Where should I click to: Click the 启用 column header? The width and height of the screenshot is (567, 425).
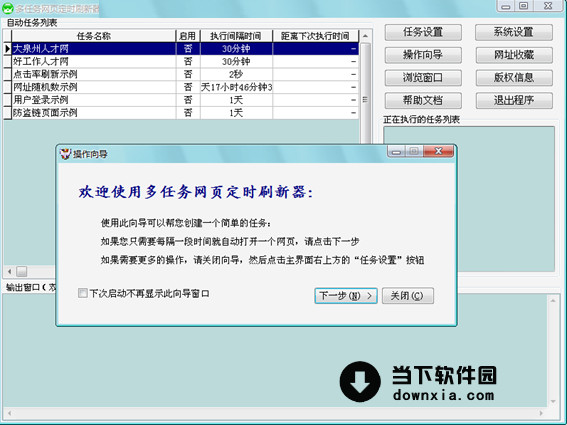188,36
